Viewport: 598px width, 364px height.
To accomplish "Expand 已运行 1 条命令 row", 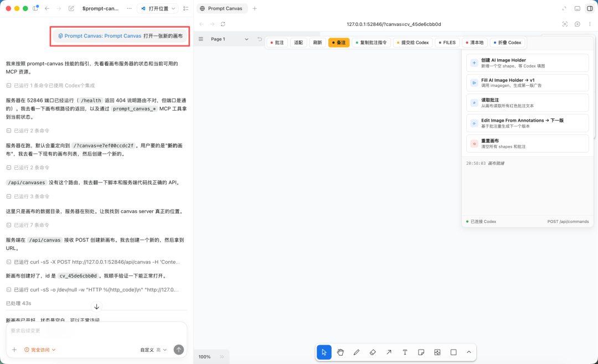I will coord(50,85).
